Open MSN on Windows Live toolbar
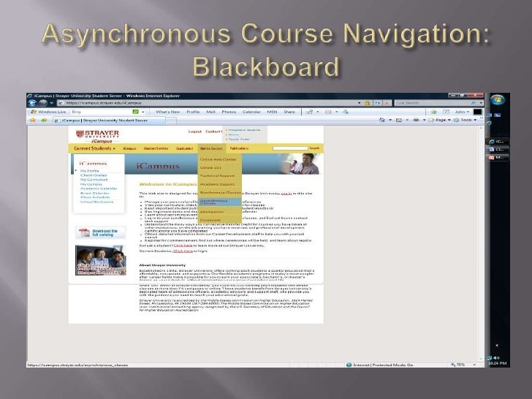The width and height of the screenshot is (532, 399). 272,112
